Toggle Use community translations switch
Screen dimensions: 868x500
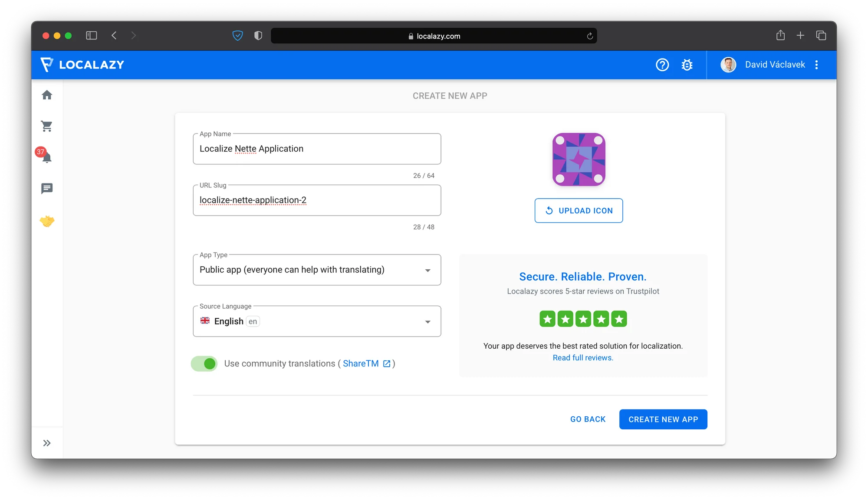click(204, 363)
